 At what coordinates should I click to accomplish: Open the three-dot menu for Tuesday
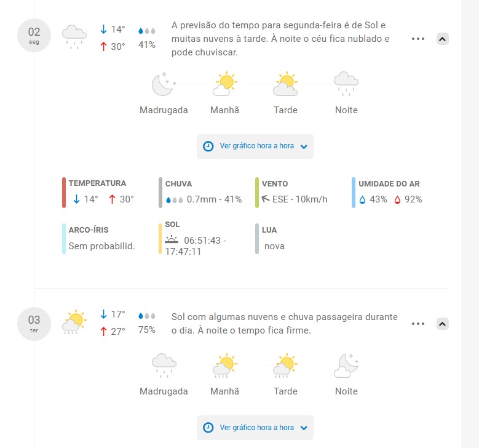tap(418, 324)
